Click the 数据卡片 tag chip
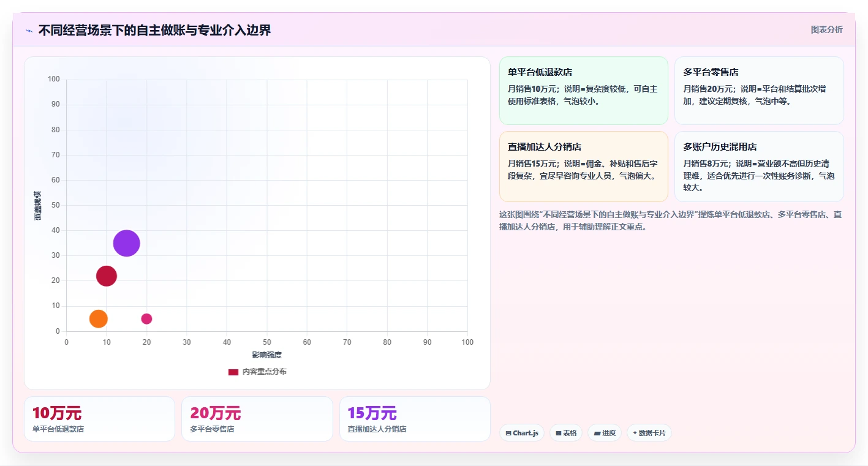The height and width of the screenshot is (466, 868). [649, 433]
